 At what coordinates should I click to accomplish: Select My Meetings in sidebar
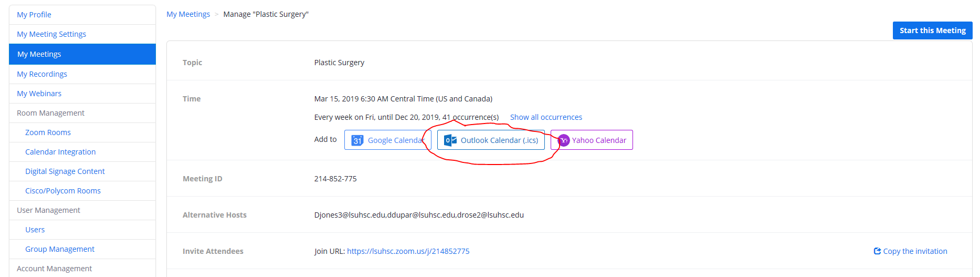coord(39,54)
